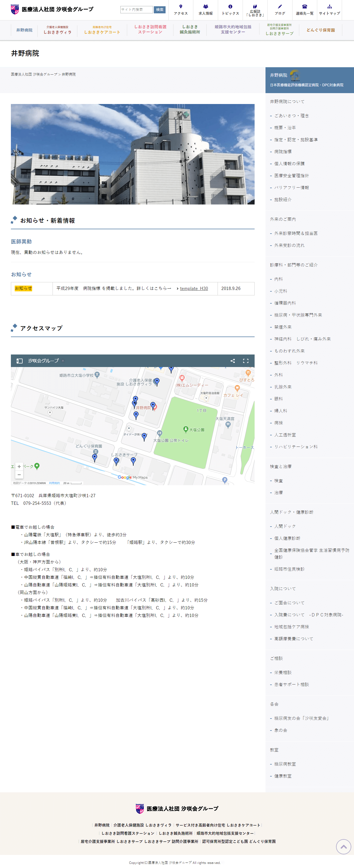The image size is (354, 868).
Task: Open 概要・沿革 in the sidebar
Action: point(285,128)
